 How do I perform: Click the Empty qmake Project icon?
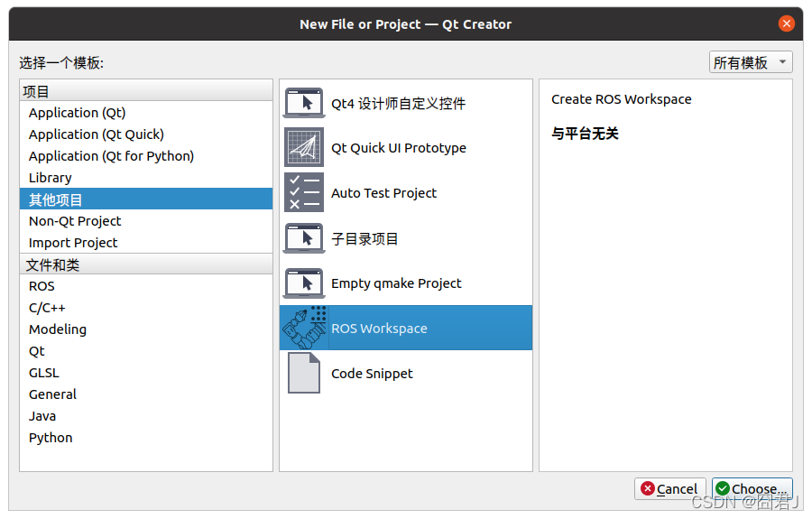(x=304, y=283)
